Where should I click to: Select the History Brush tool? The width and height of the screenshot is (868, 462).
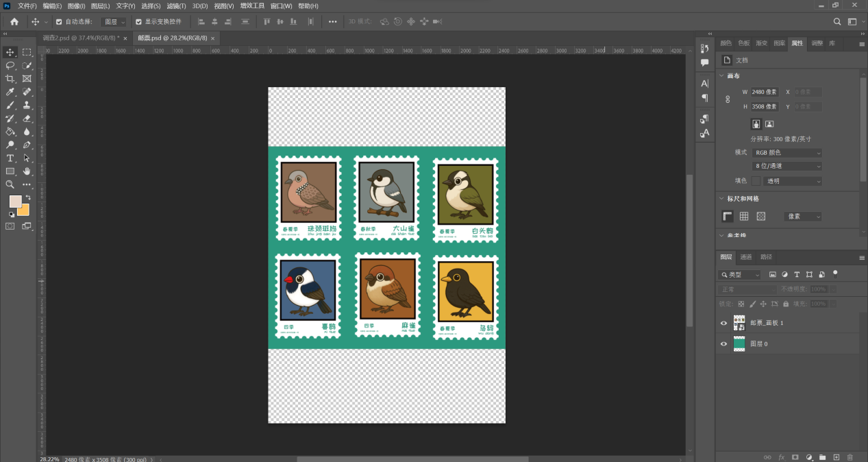pyautogui.click(x=10, y=118)
